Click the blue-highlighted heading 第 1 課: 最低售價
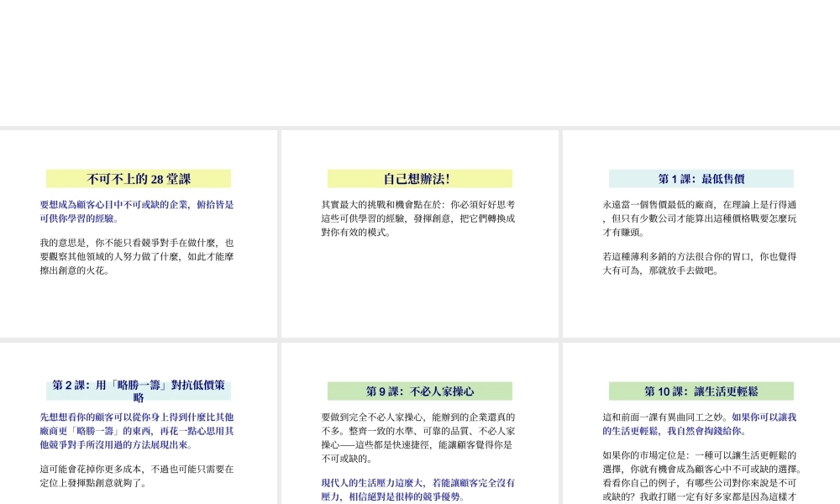 coord(700,179)
